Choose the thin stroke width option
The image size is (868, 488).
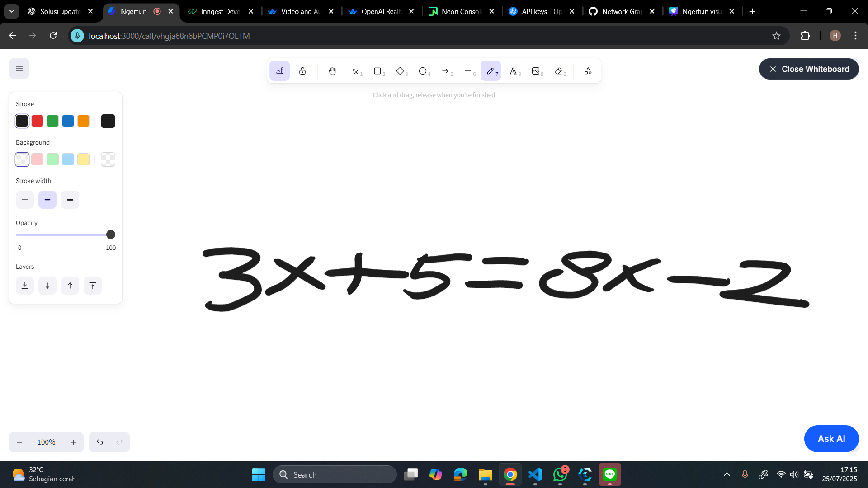click(x=25, y=200)
